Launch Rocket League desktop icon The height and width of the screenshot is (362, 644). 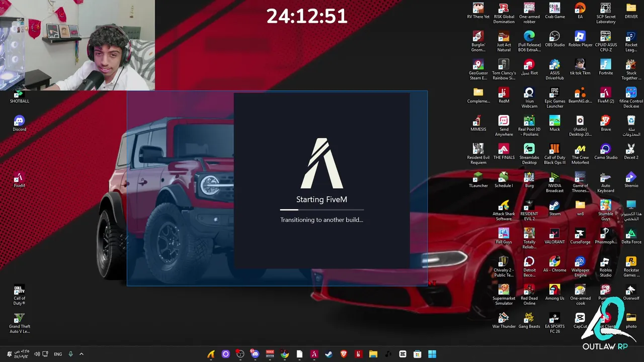pos(631,41)
